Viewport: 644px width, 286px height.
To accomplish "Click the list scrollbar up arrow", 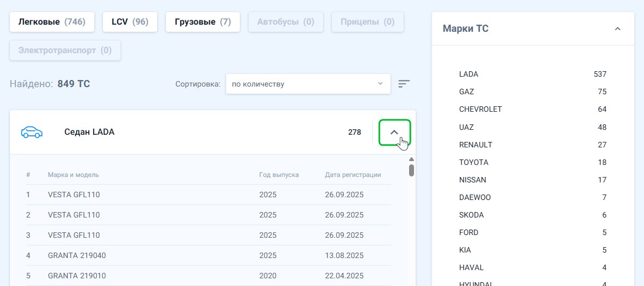I will coord(412,159).
